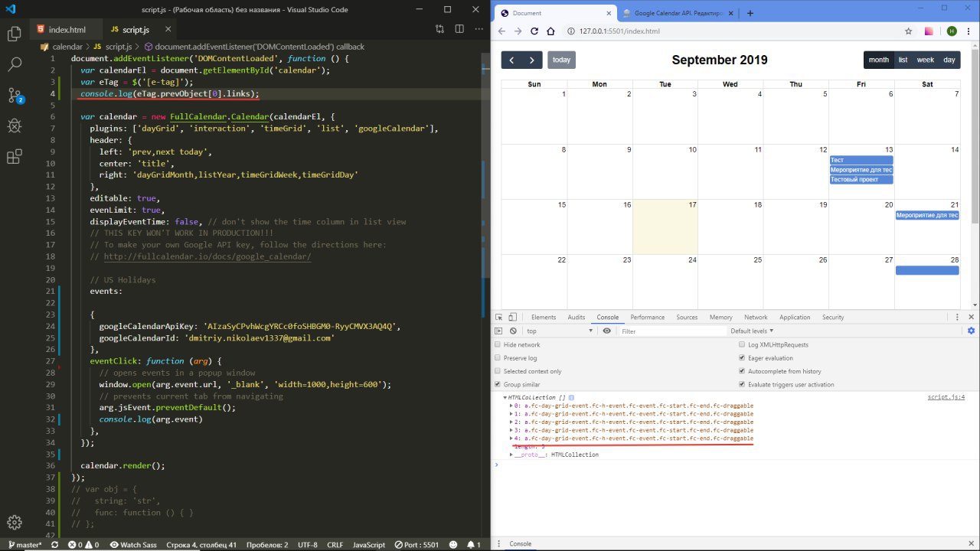Uncheck the Eager evaluation checkbox
The width and height of the screenshot is (980, 551).
click(x=741, y=357)
